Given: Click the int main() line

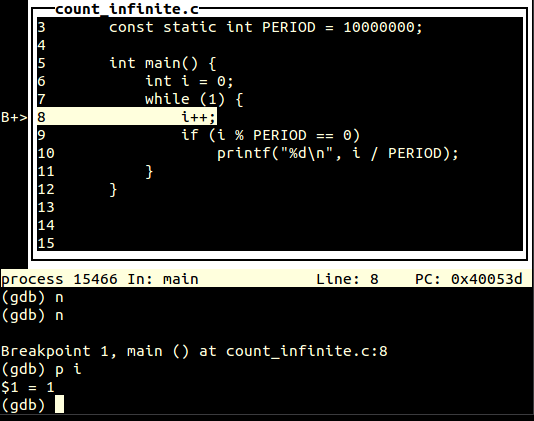Looking at the screenshot, I should pos(162,63).
